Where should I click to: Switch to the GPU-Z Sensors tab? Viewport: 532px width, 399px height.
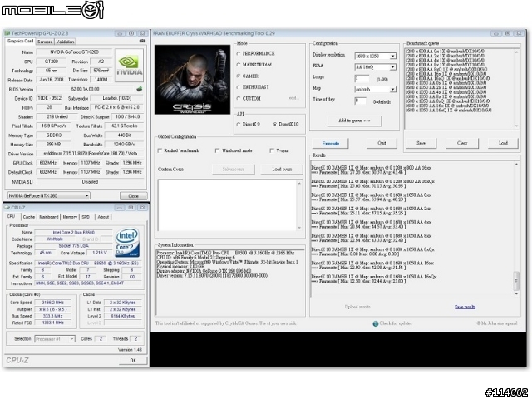coord(44,42)
